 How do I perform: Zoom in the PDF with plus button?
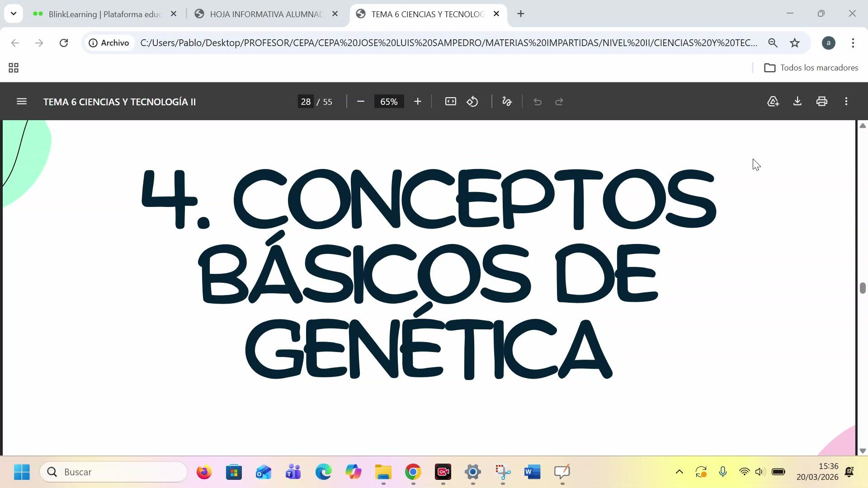(x=417, y=102)
